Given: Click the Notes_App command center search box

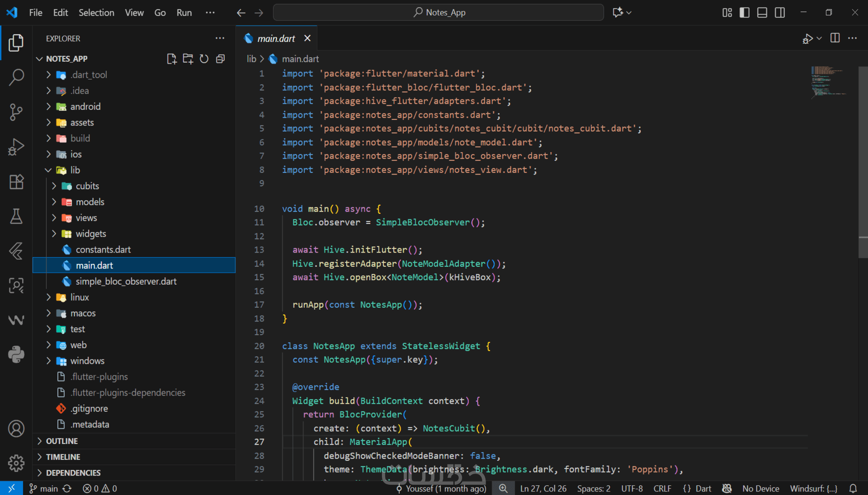Looking at the screenshot, I should [439, 12].
